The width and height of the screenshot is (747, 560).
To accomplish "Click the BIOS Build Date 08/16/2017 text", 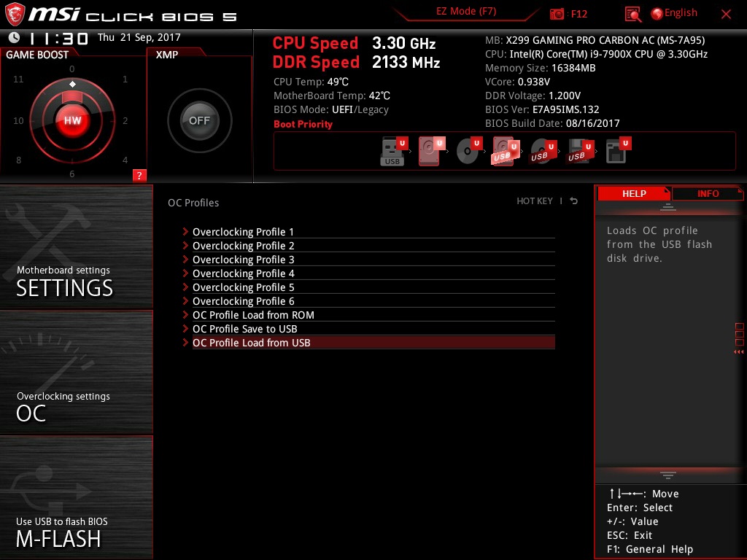I will point(553,122).
